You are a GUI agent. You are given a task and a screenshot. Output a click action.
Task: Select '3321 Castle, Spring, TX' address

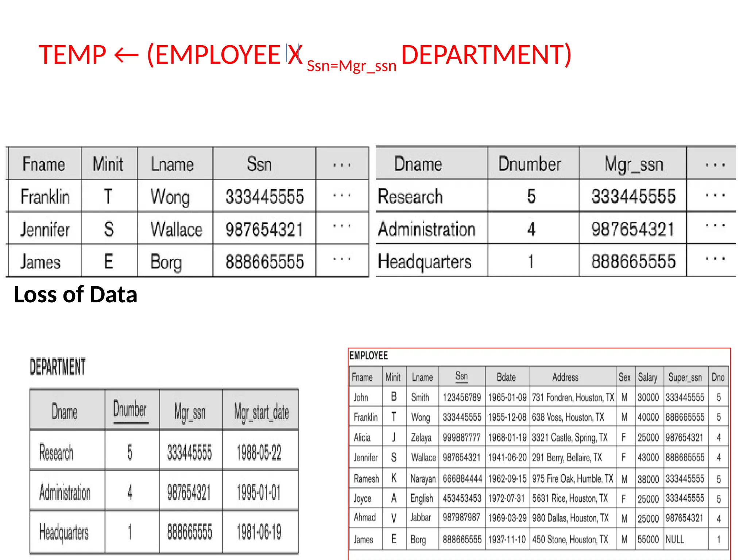coord(570,437)
